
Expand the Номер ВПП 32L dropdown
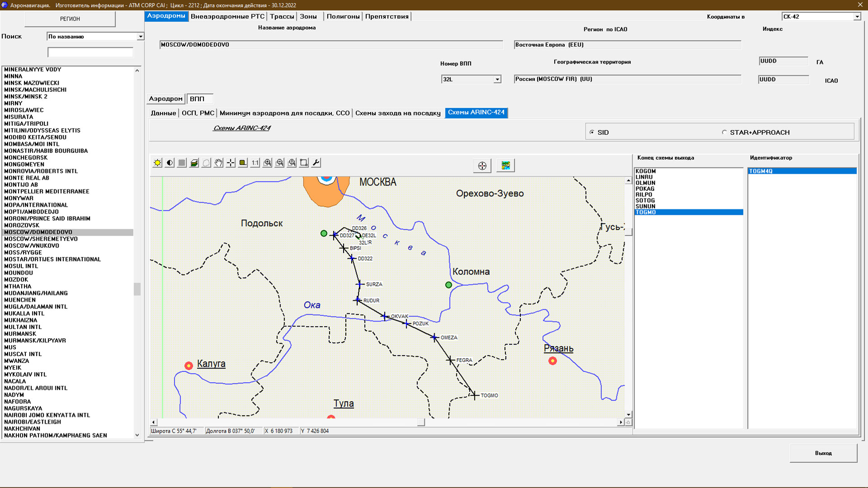click(x=497, y=80)
